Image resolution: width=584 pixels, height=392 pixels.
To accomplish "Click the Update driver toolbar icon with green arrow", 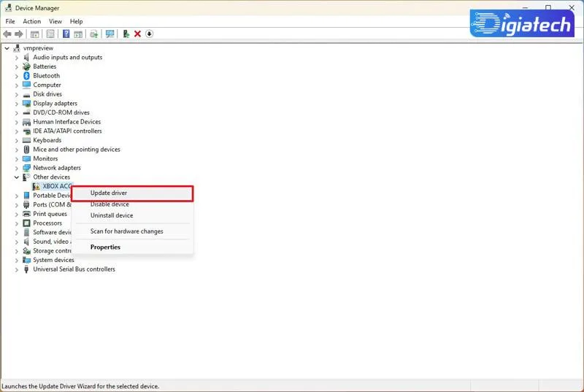I will (x=126, y=34).
